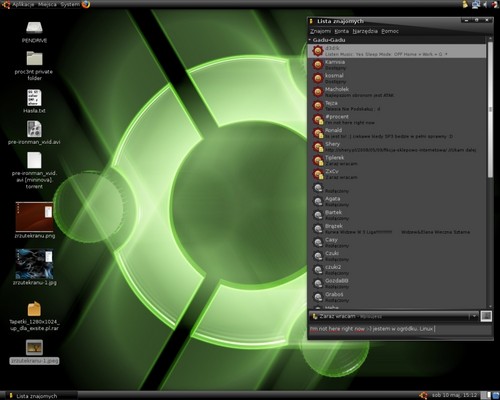Select the Tapetki_1280x1024 rar archive
Screen dimensions: 500x400
coord(34,309)
